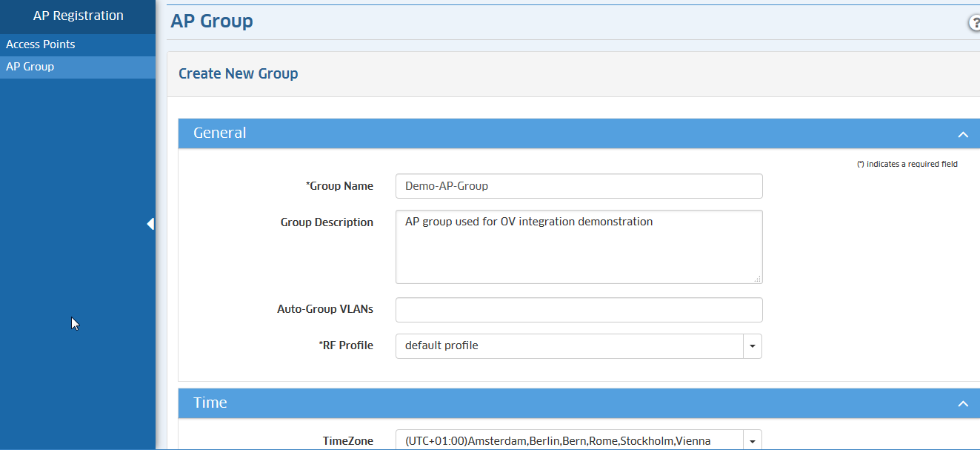980x450 pixels.
Task: Click the General section chevron icon
Action: (x=962, y=134)
